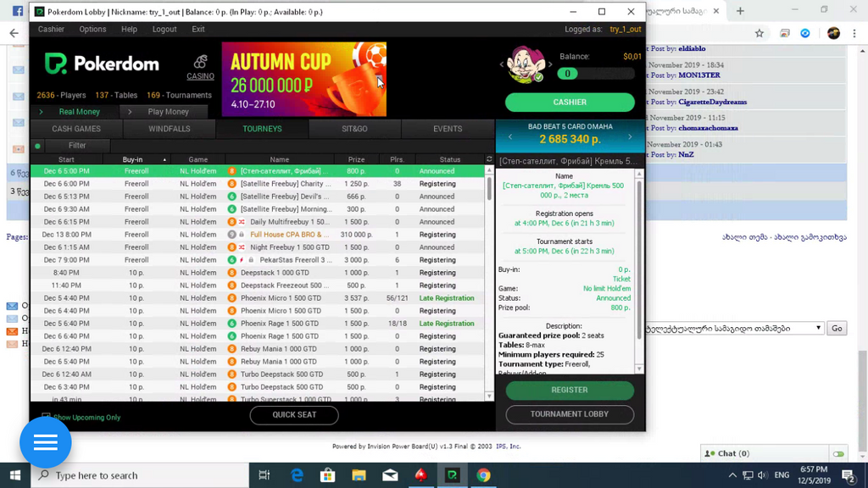Click tournament list scrollbar thumb

(489, 187)
